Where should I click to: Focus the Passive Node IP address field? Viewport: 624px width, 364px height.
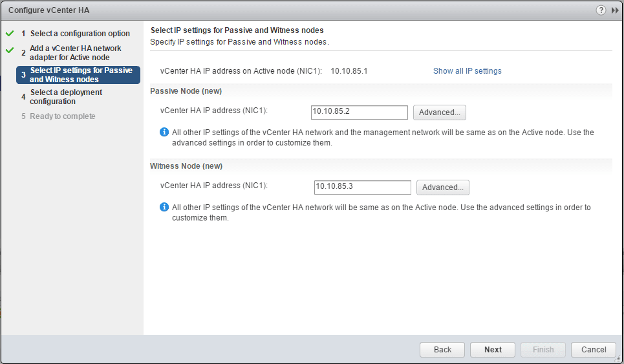(359, 112)
